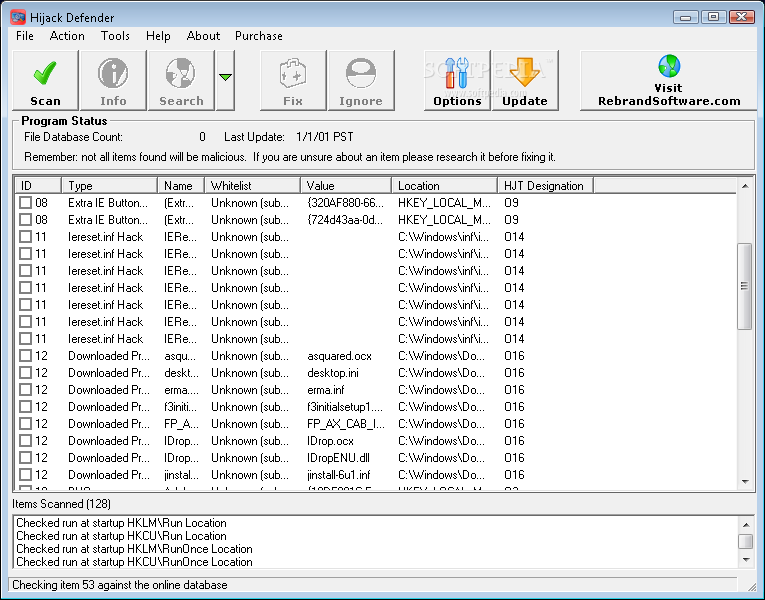Enable the checkbox for IDrop.ocx row

pos(25,441)
